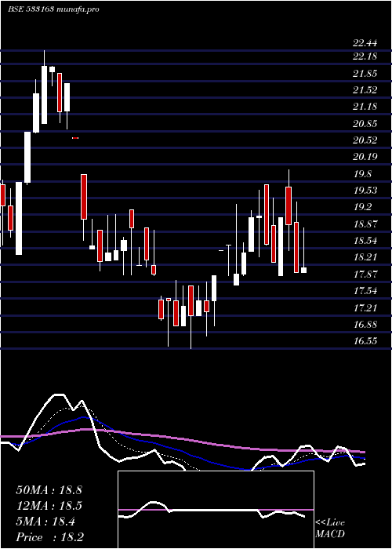The height and width of the screenshot is (549, 392).
Task: Select the 22.18 price level label
Action: click(x=365, y=56)
